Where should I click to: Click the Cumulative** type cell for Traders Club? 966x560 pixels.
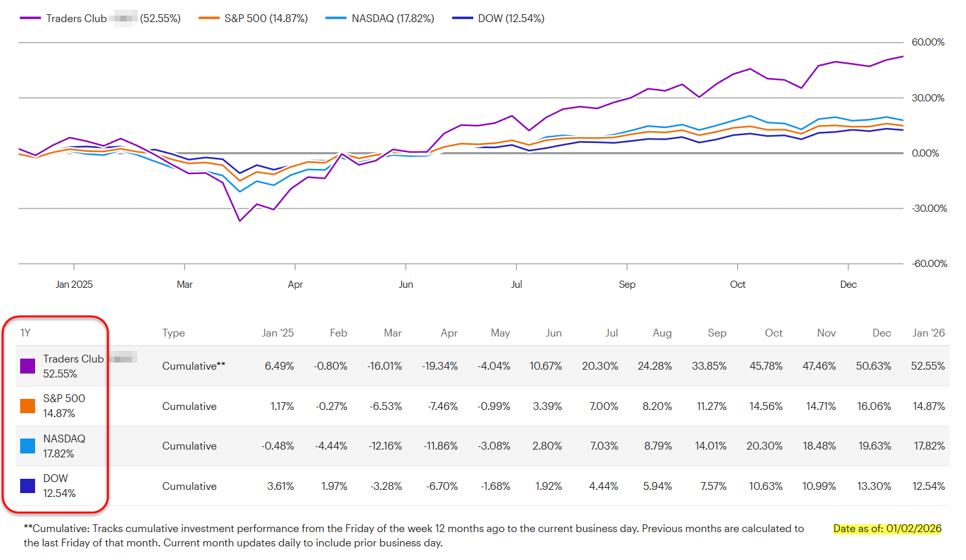click(194, 366)
